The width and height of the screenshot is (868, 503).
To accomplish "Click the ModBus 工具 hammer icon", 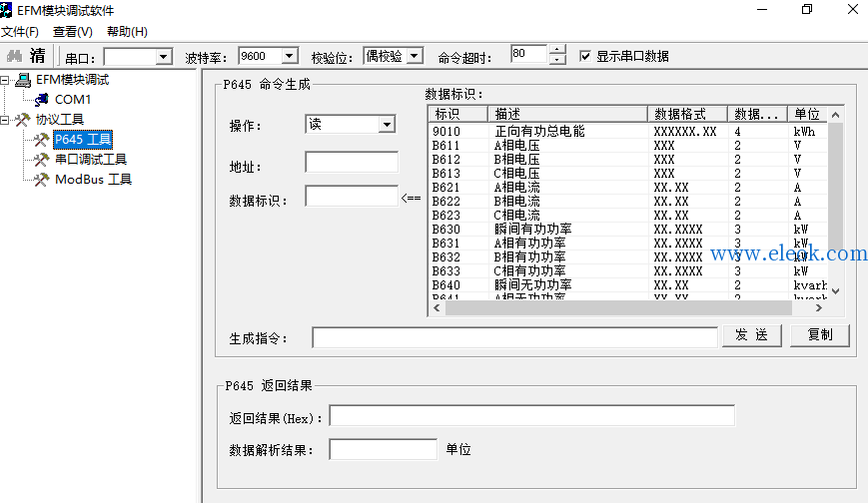I will pos(42,180).
